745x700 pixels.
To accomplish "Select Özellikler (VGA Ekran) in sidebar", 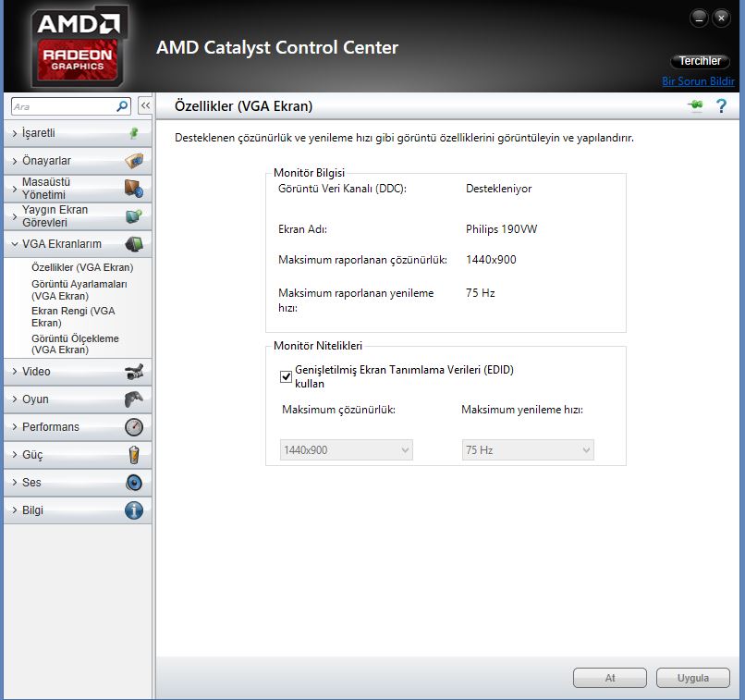I will point(82,267).
